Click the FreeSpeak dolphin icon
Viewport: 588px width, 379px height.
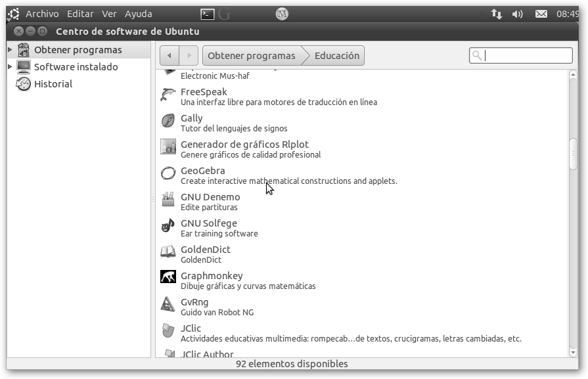coord(168,95)
